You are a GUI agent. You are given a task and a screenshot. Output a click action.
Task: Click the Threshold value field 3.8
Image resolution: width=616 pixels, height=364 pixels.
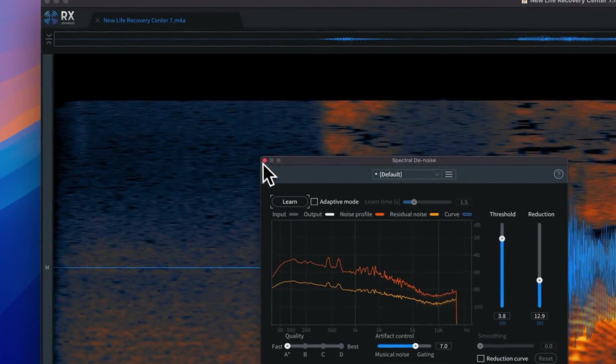tap(501, 316)
